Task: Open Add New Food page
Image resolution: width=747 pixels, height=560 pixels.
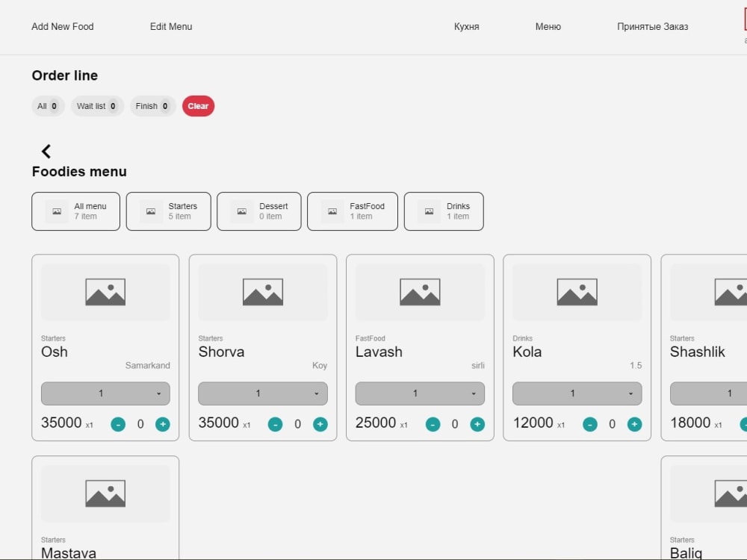Action: (x=63, y=27)
